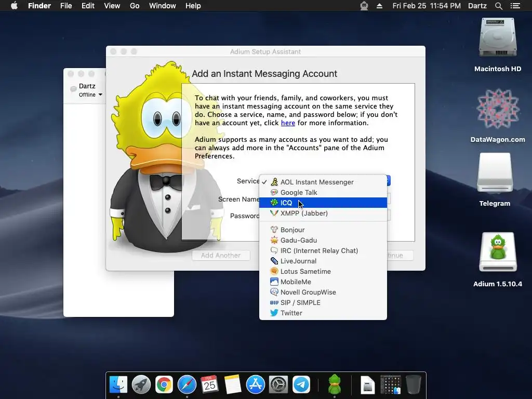Open the stacked folder in the Dock
The image size is (532, 399).
pyautogui.click(x=391, y=385)
